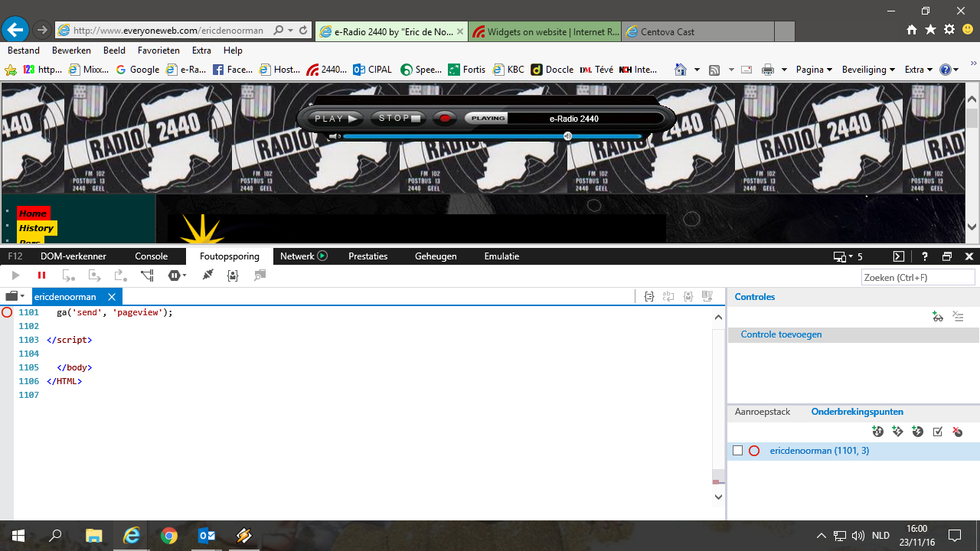Click the Controle toevoegen link
The height and width of the screenshot is (551, 980).
(781, 334)
